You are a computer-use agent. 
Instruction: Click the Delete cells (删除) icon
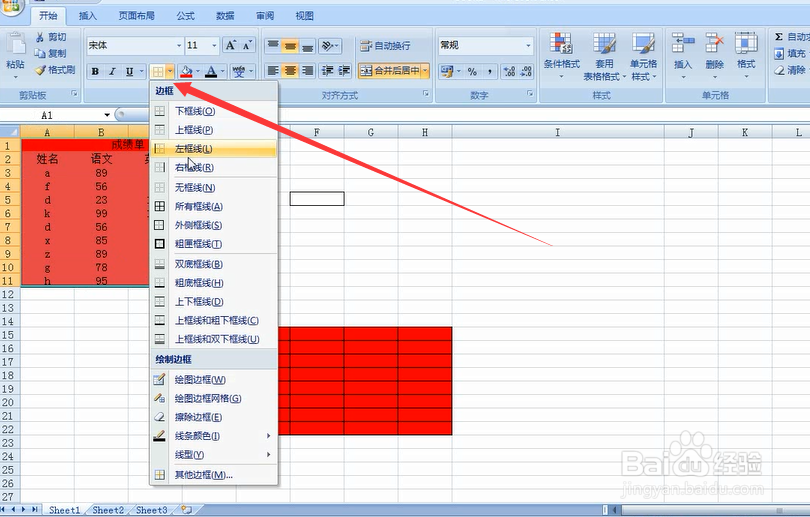[x=714, y=43]
